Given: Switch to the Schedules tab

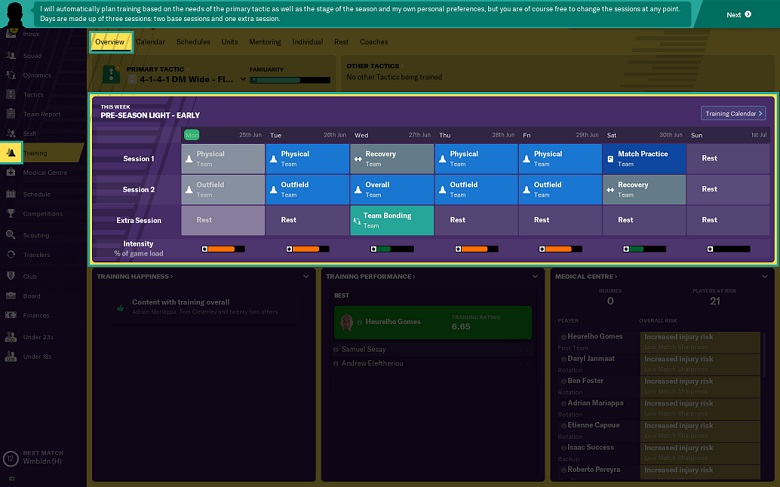Looking at the screenshot, I should [193, 42].
